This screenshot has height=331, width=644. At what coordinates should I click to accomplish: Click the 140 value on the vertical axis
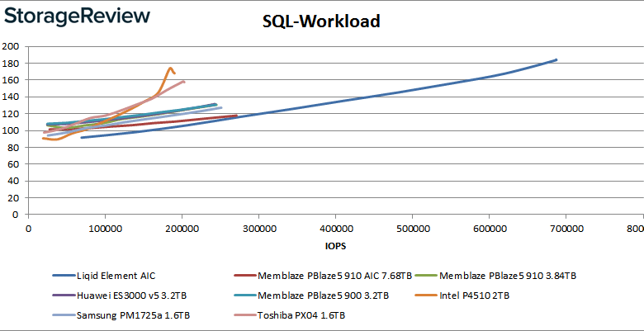[10, 97]
